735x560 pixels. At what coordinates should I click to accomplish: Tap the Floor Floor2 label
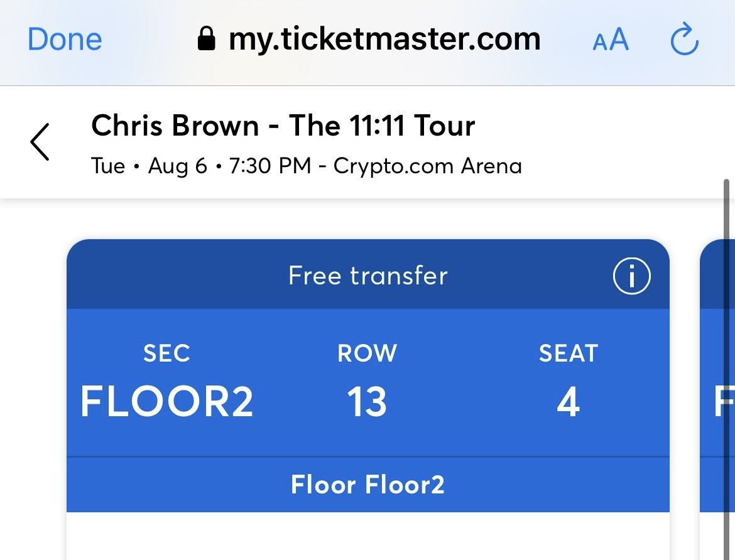tap(367, 484)
